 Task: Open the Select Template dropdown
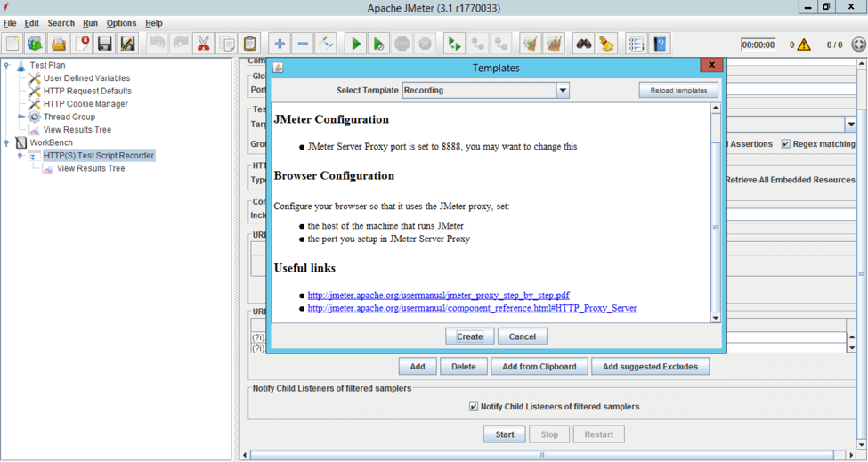click(x=563, y=90)
